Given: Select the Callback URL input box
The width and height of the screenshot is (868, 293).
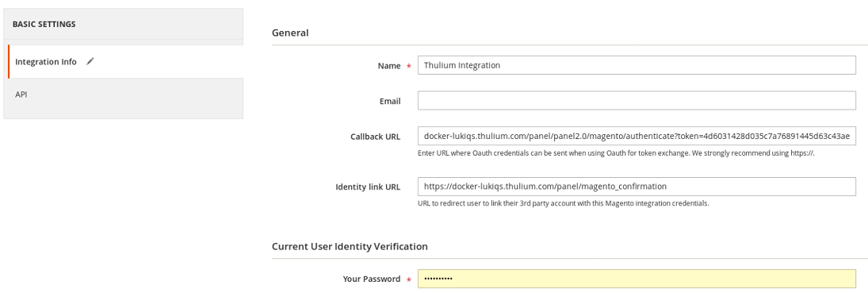Looking at the screenshot, I should 637,136.
